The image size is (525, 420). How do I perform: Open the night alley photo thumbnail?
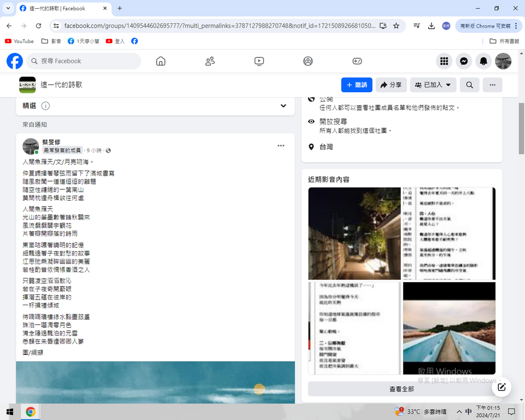(x=354, y=233)
